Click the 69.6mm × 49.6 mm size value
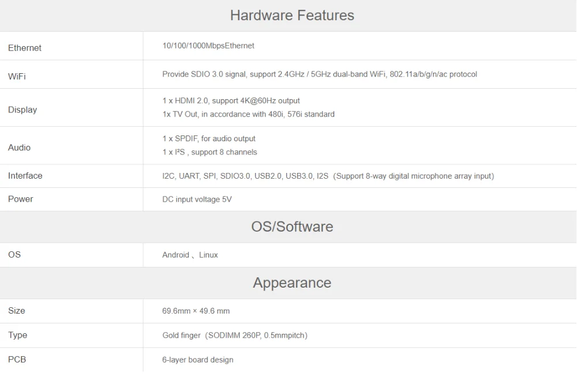This screenshot has height=392, width=577. coord(196,311)
